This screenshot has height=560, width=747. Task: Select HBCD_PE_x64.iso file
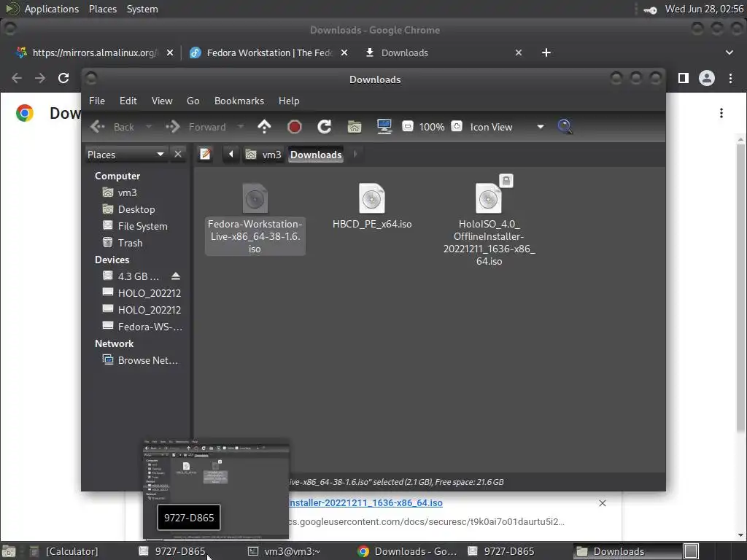(x=372, y=204)
